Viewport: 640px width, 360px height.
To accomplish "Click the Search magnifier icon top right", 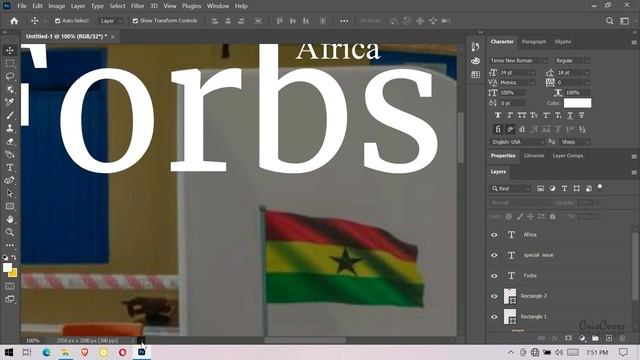I will [609, 21].
